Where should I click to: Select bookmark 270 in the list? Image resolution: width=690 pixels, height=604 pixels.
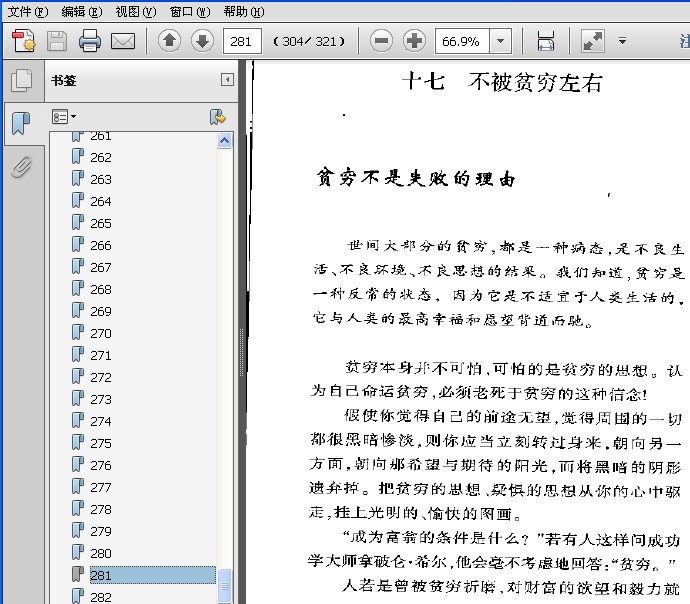coord(101,333)
